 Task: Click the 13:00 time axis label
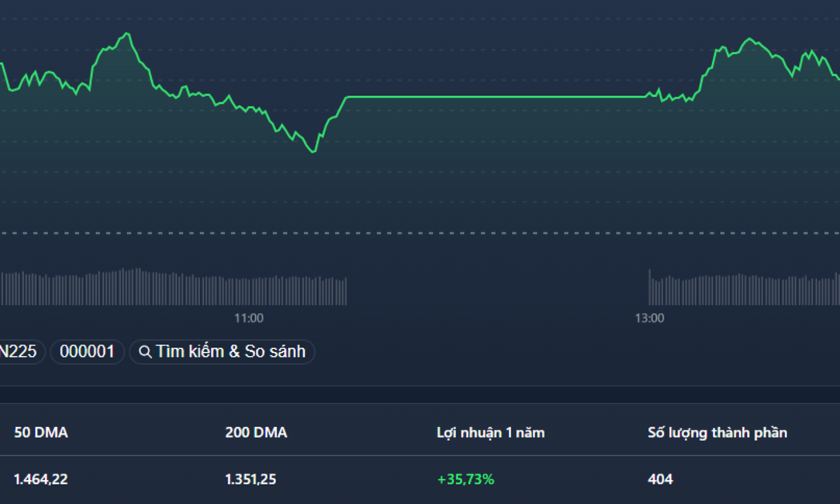(650, 318)
